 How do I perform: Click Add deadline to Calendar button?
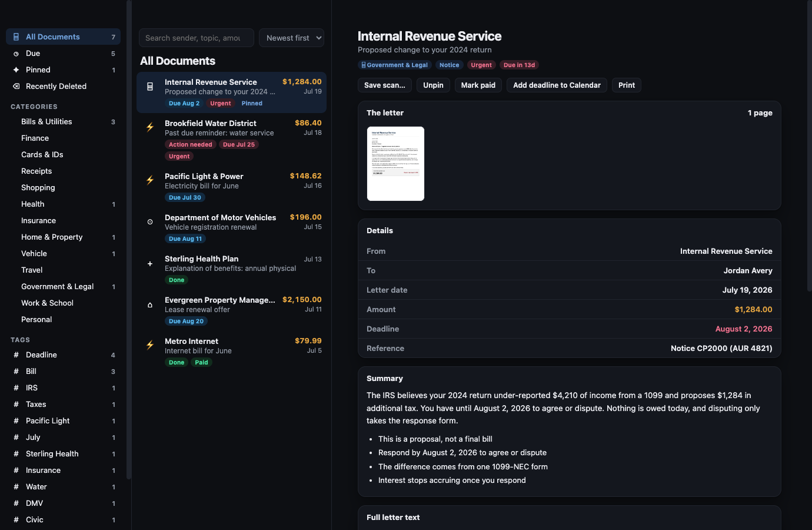tap(557, 85)
